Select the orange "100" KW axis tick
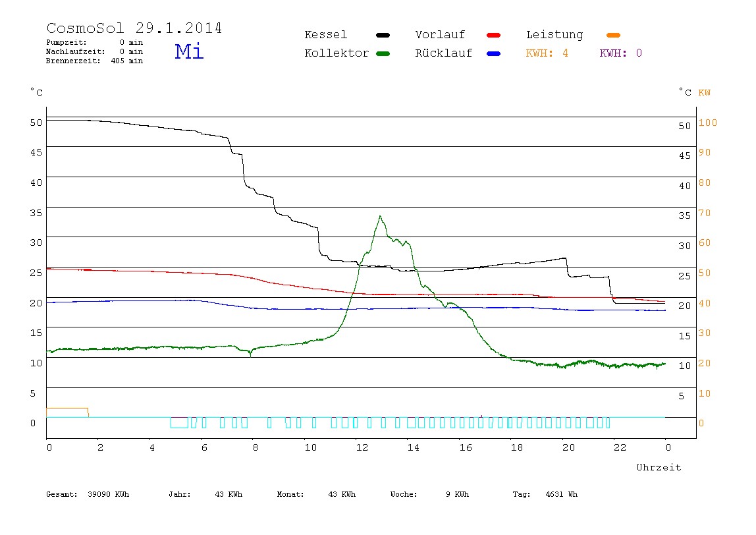Image resolution: width=756 pixels, height=535 pixels. pyautogui.click(x=708, y=123)
